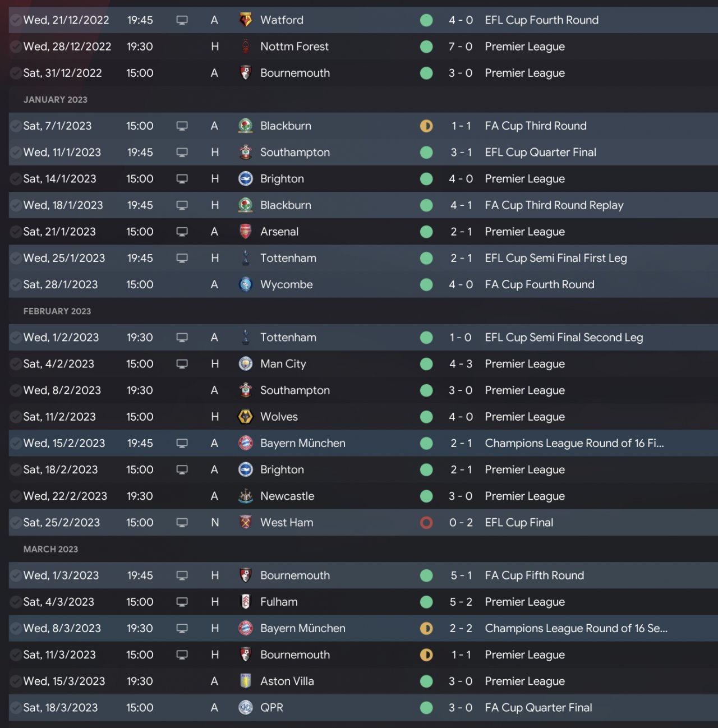Open the 7 - 0 result against Nottm Forest
Screen dimensions: 718x728
[461, 47]
